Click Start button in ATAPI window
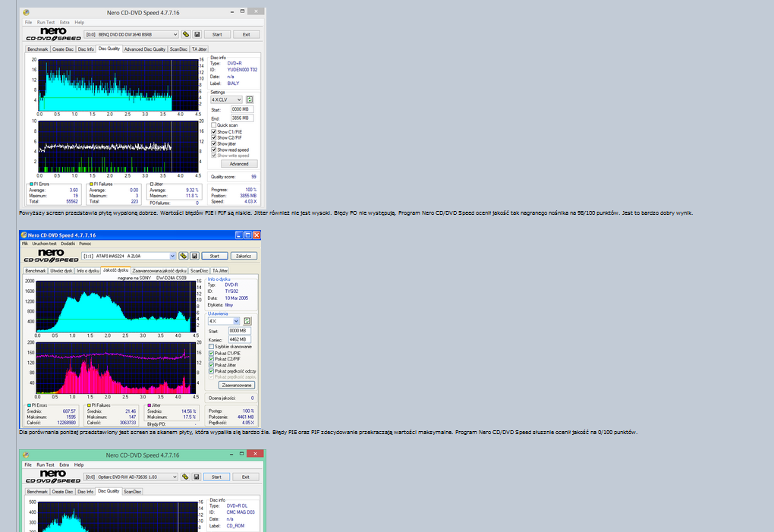 215,256
